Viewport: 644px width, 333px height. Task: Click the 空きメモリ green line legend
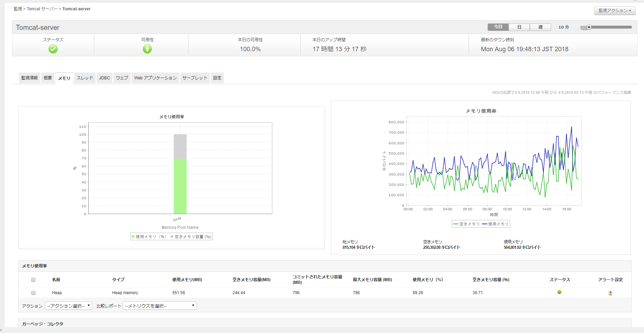(456, 224)
